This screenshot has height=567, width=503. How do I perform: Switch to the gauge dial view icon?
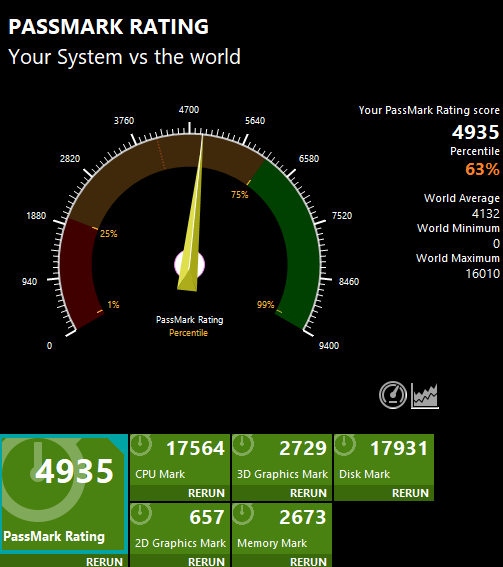pos(393,395)
